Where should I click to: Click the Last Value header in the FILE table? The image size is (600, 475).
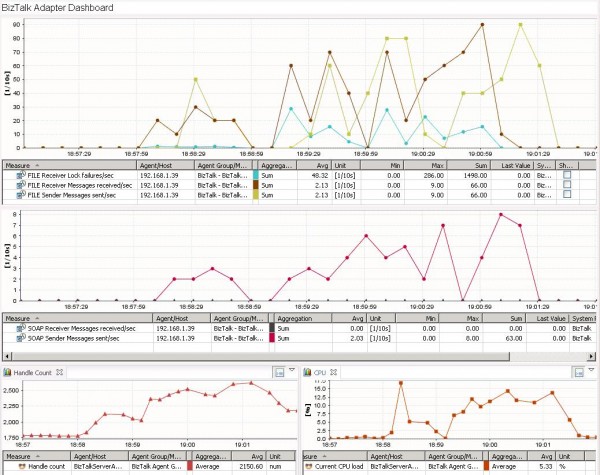click(512, 165)
